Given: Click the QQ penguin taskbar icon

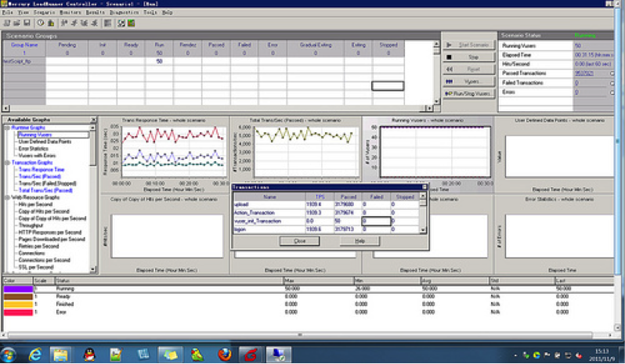Looking at the screenshot, I should tap(89, 354).
